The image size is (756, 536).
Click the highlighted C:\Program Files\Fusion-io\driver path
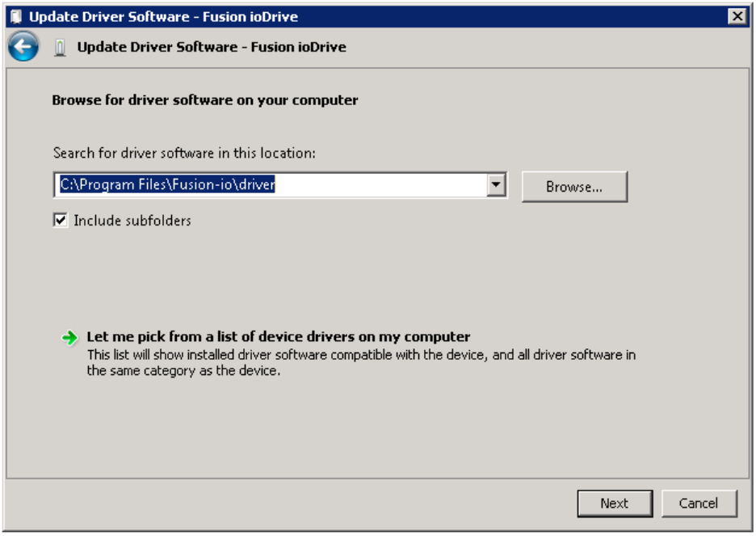pos(168,185)
